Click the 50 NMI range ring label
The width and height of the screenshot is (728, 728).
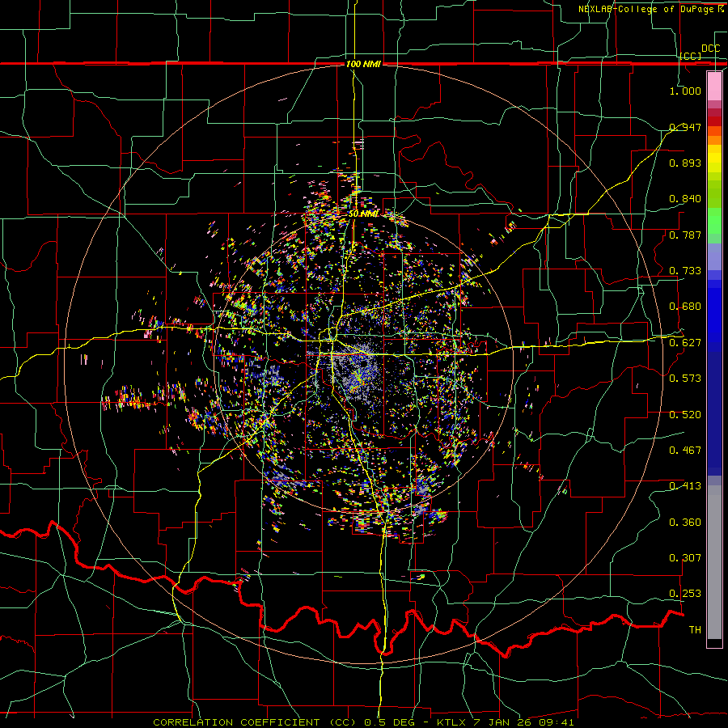click(363, 214)
